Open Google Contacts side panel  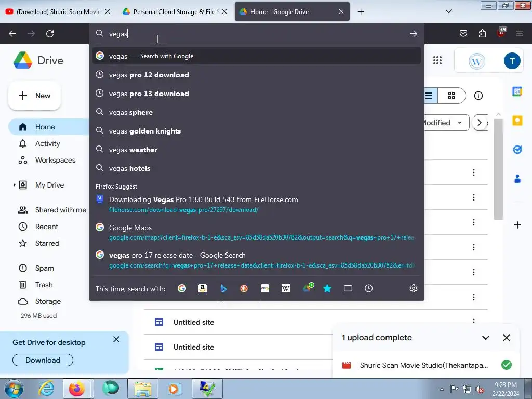pyautogui.click(x=517, y=179)
